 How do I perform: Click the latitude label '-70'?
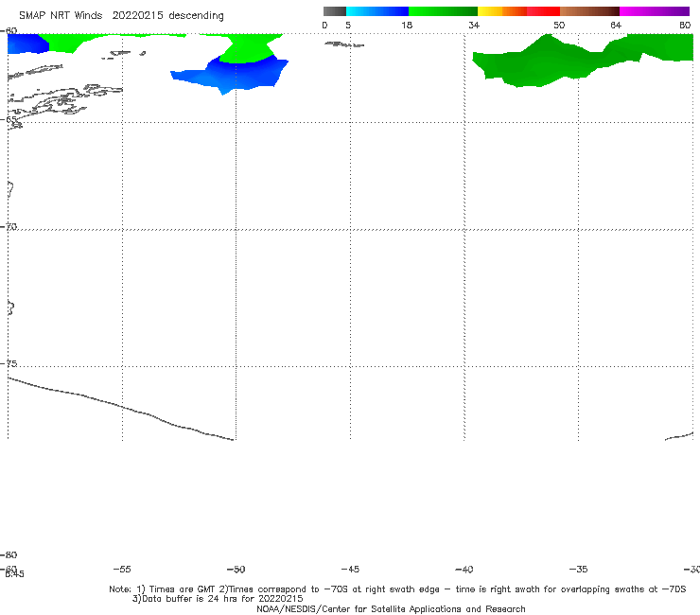(9, 227)
